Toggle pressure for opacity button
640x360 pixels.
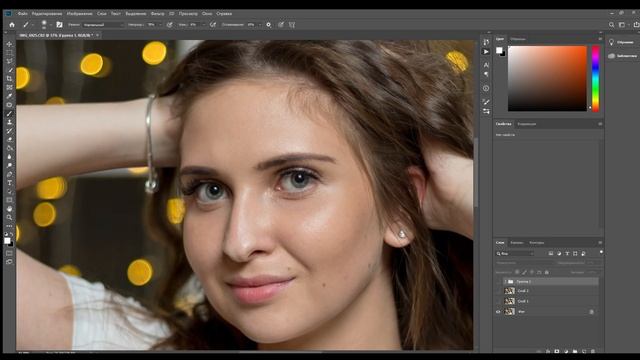click(x=169, y=25)
